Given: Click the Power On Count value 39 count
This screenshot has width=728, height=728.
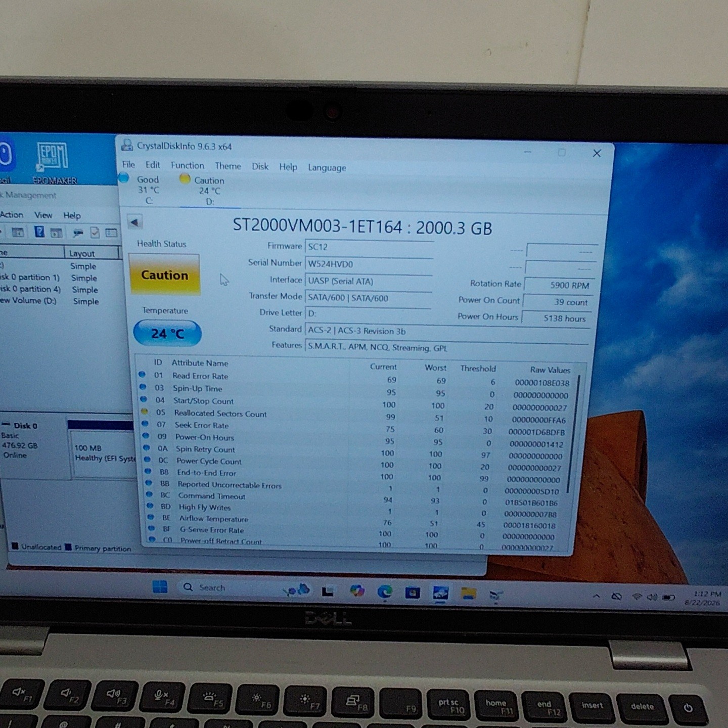Looking at the screenshot, I should (x=558, y=302).
